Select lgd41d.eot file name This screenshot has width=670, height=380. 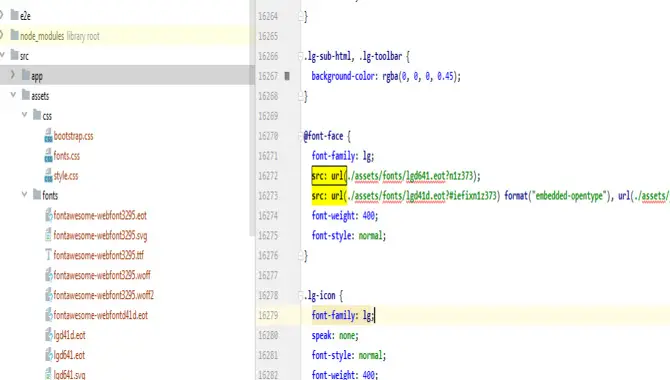coord(69,335)
